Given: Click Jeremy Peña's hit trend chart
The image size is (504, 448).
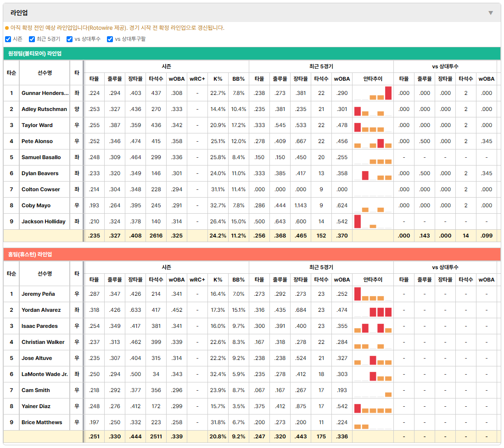Looking at the screenshot, I should tap(373, 294).
